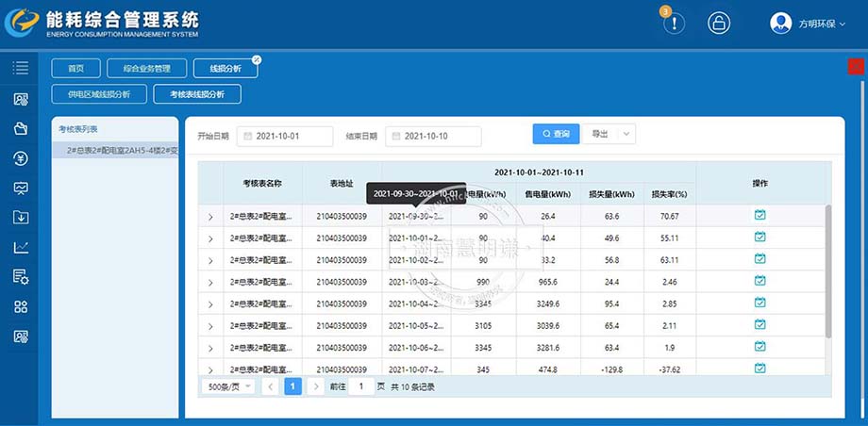Expand the 2021-10-03 table row
868x426 pixels.
(x=210, y=282)
